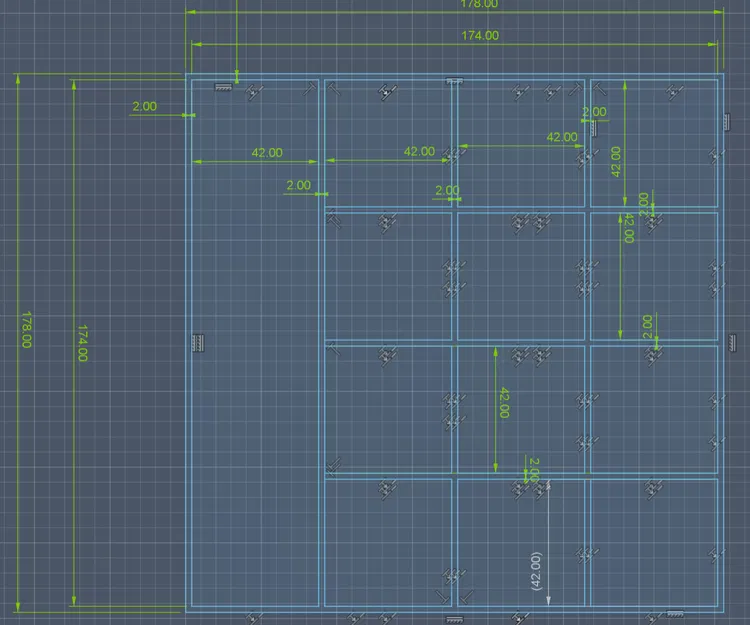The width and height of the screenshot is (750, 625).
Task: Select 42.00 width dimension of second column top cell
Action: pos(419,152)
